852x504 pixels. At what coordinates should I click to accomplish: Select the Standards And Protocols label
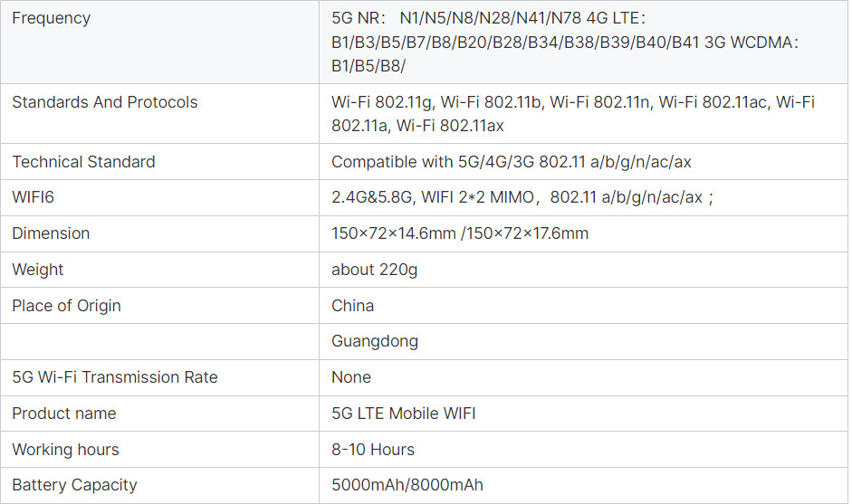(x=104, y=102)
